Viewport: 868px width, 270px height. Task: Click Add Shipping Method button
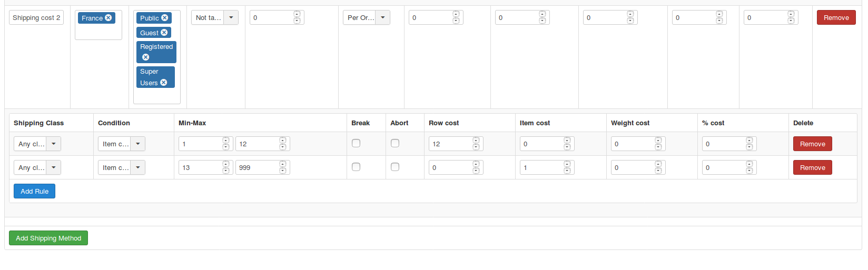48,238
